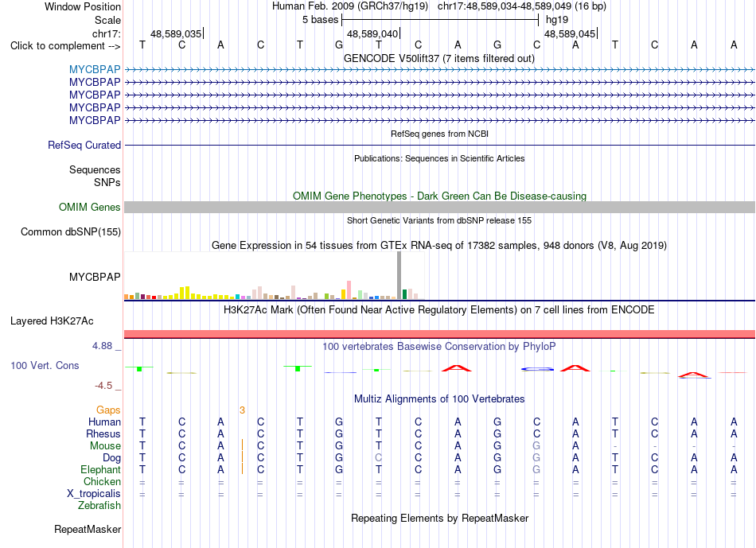Open the 'OMIM Gene Phenotypes - Dark Green' title

pyautogui.click(x=439, y=196)
